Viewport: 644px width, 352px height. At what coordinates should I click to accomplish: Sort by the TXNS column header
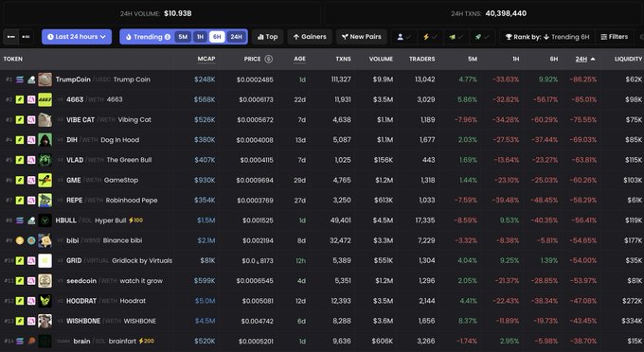click(x=343, y=59)
